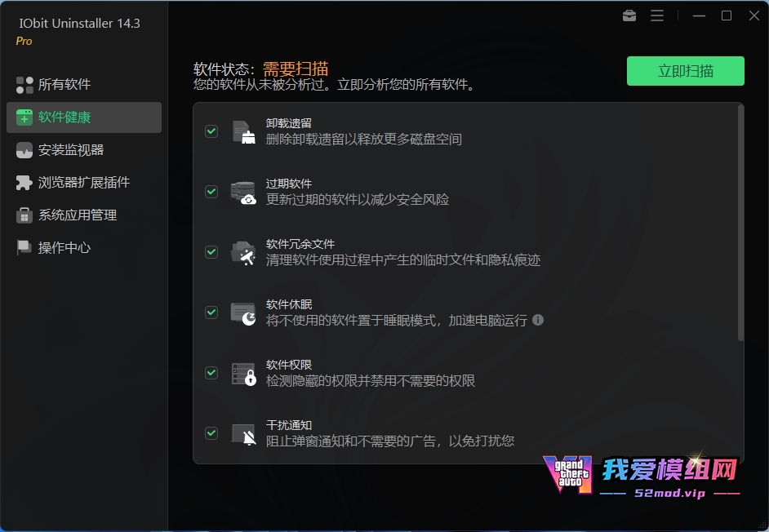Screen dimensions: 769x532
Task: Disable the 干扰通知 checkbox
Action: click(x=211, y=433)
